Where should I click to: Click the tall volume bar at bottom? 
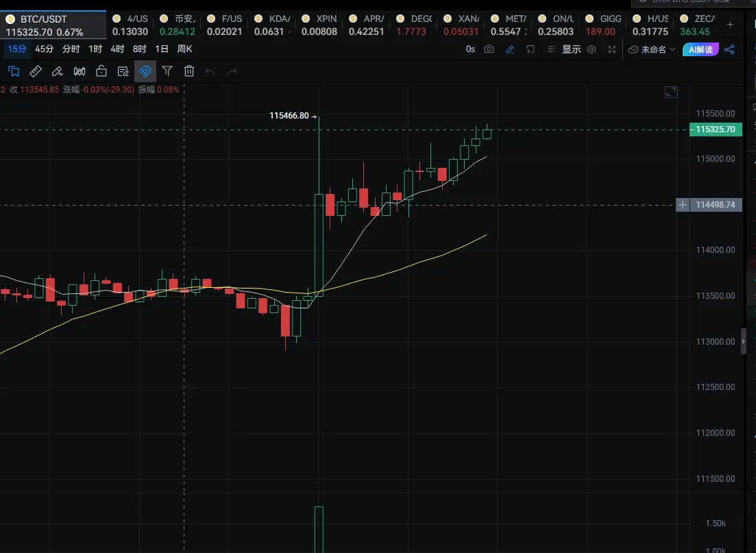tap(319, 530)
